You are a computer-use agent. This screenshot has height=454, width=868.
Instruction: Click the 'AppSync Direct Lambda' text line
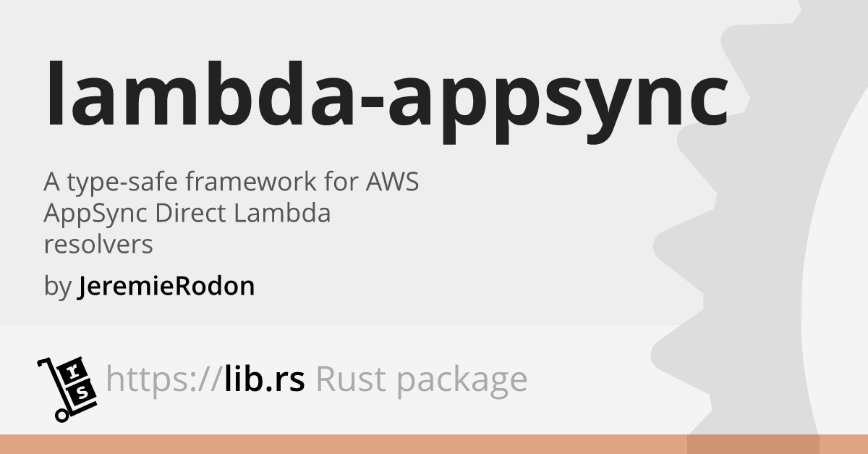coord(187,214)
